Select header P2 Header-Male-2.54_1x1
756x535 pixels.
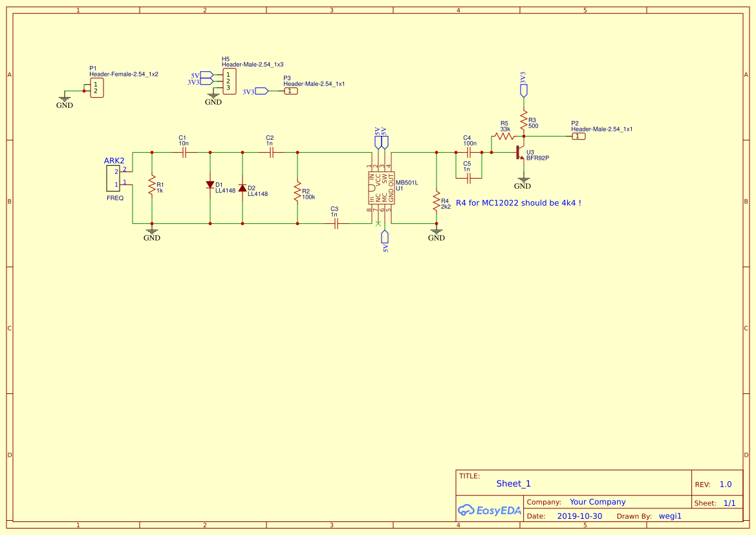click(x=580, y=136)
